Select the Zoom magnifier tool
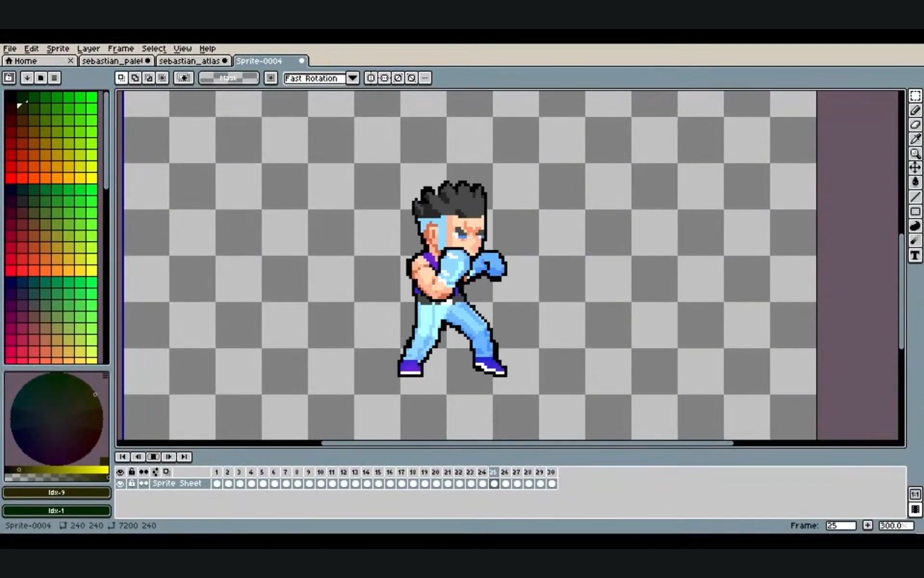924x578 pixels. pos(915,154)
